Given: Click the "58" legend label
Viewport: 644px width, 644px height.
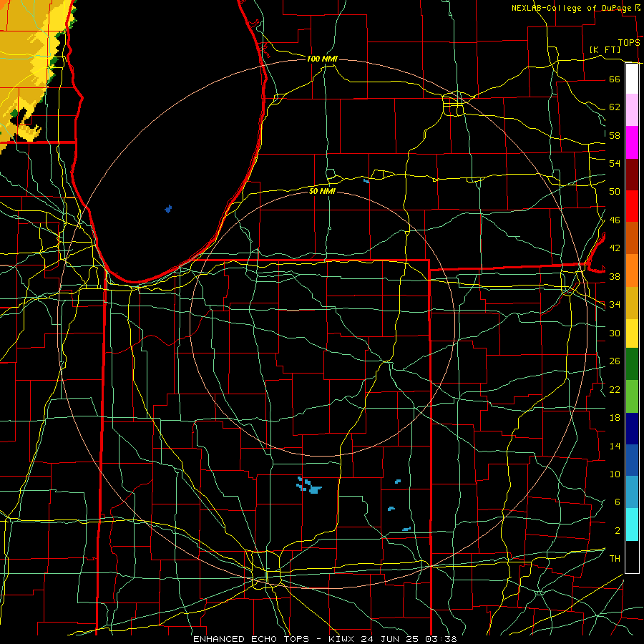Looking at the screenshot, I should click(x=615, y=135).
